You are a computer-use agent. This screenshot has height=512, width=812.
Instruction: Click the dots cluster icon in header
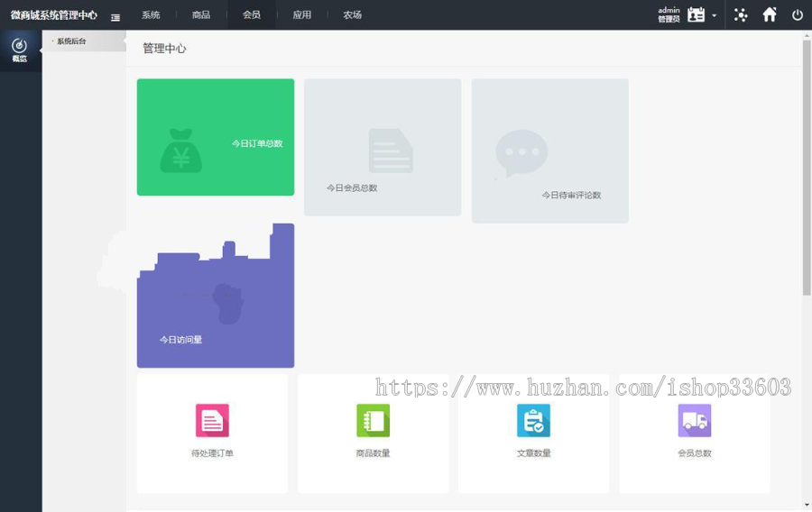pyautogui.click(x=741, y=15)
